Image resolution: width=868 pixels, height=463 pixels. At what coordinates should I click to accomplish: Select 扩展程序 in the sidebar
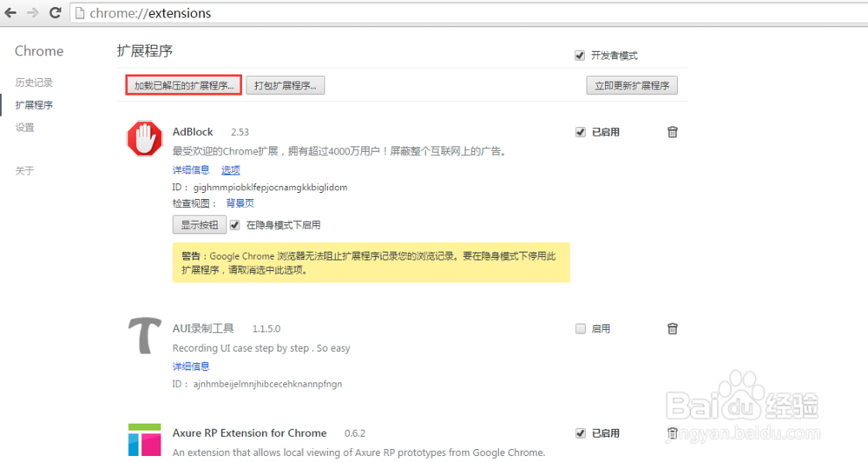[34, 105]
